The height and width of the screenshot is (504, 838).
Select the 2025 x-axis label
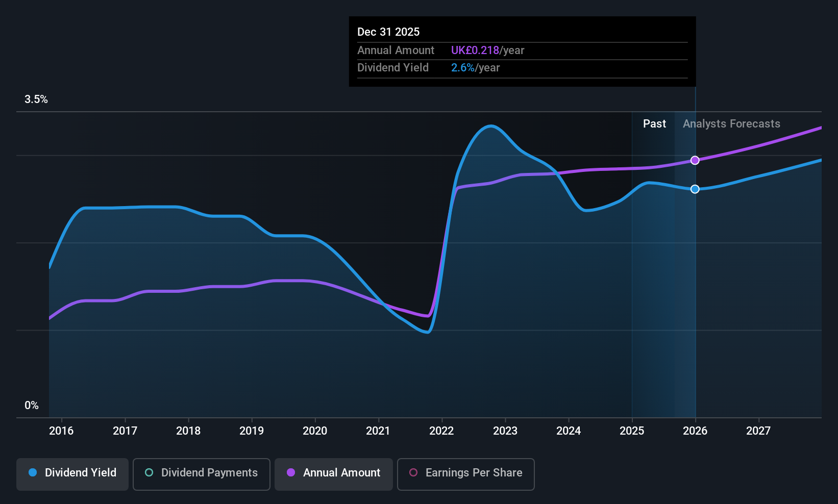[632, 431]
